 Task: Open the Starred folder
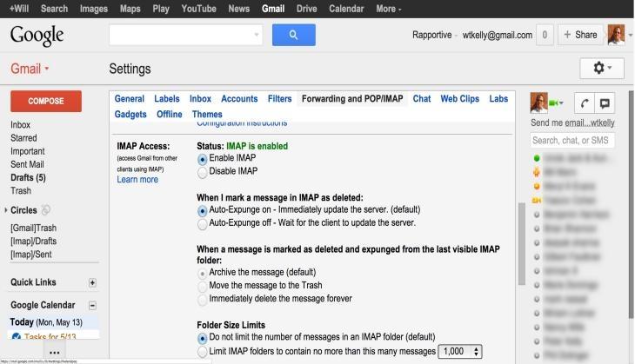point(23,138)
